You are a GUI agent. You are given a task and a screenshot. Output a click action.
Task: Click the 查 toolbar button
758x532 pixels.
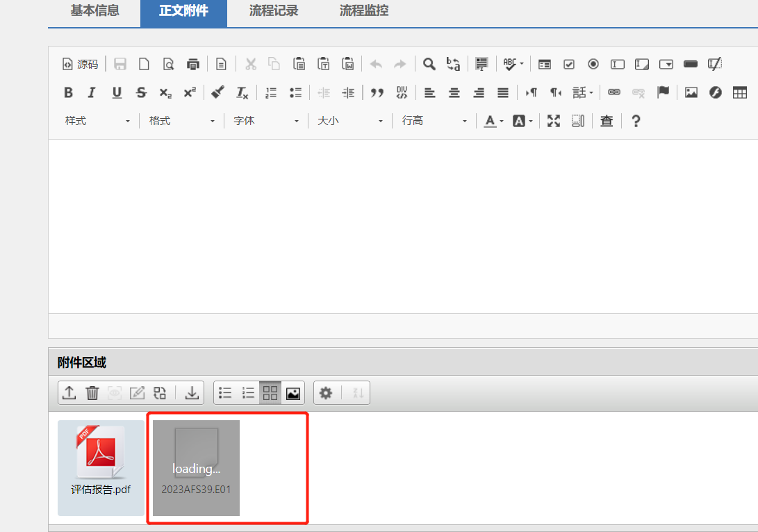pos(607,121)
